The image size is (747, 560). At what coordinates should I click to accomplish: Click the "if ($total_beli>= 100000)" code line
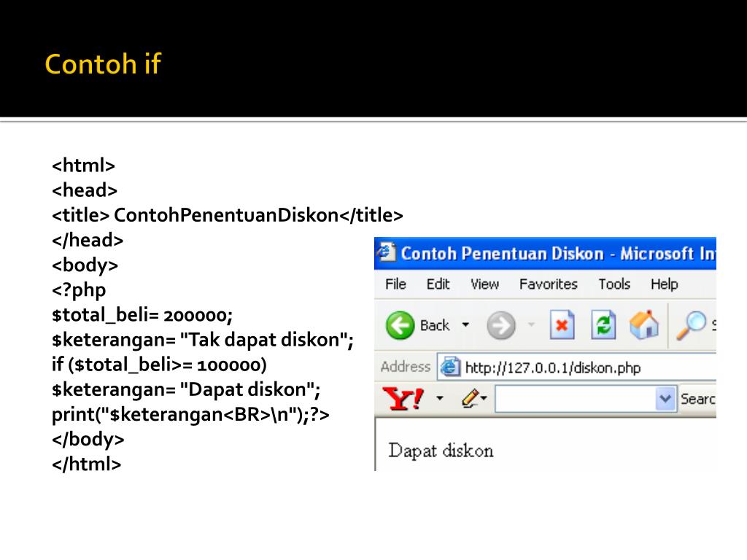point(159,365)
